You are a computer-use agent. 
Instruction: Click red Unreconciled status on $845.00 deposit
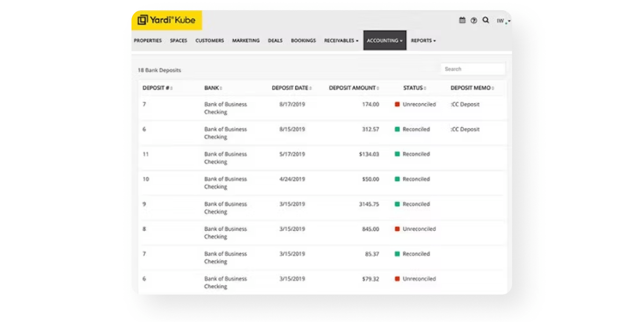click(x=415, y=229)
